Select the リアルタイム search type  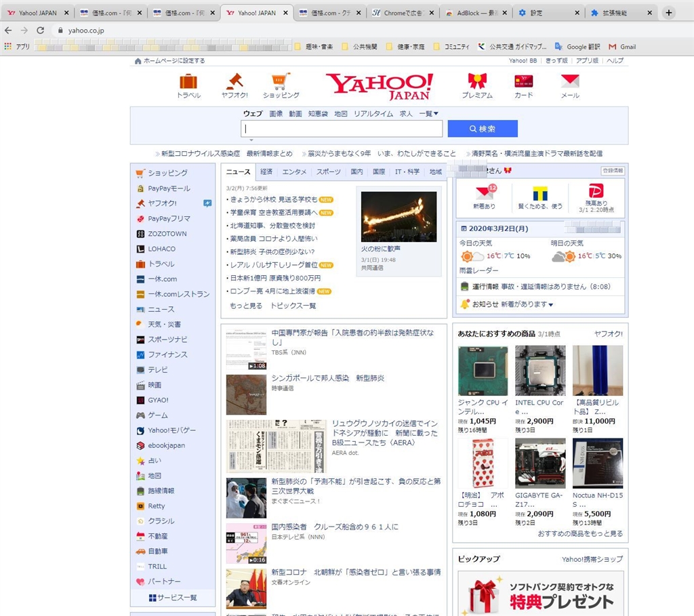pos(373,114)
